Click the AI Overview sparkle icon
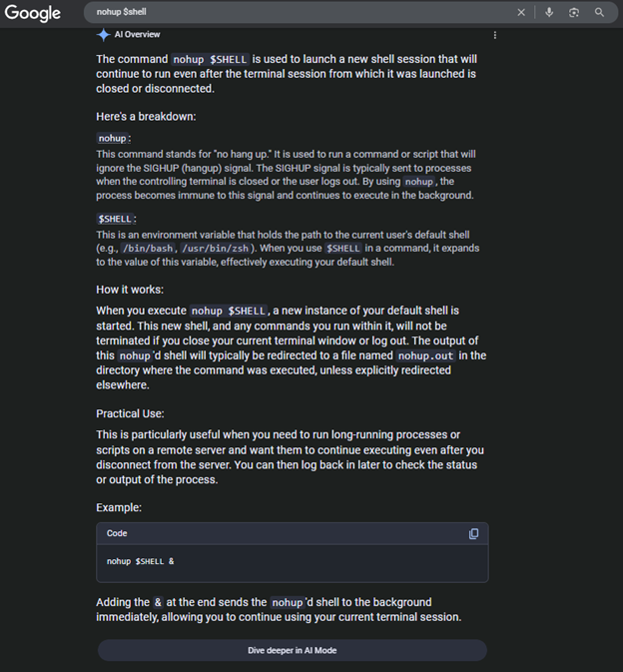The width and height of the screenshot is (623, 672). (103, 35)
